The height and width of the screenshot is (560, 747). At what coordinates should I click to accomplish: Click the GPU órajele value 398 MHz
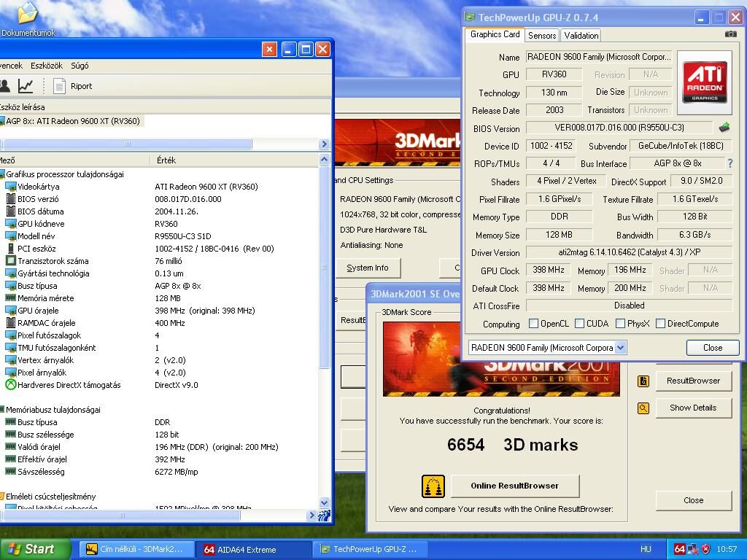(x=205, y=311)
